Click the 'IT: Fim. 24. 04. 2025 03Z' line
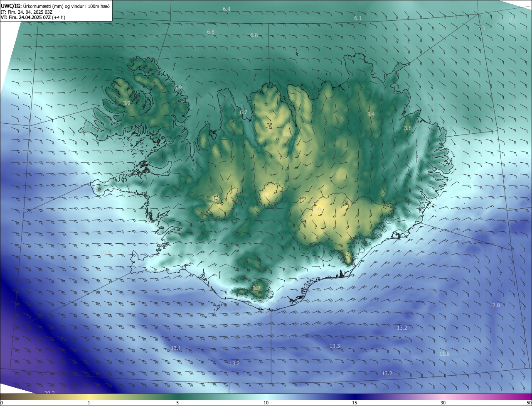This screenshot has width=532, height=406. [x=27, y=12]
